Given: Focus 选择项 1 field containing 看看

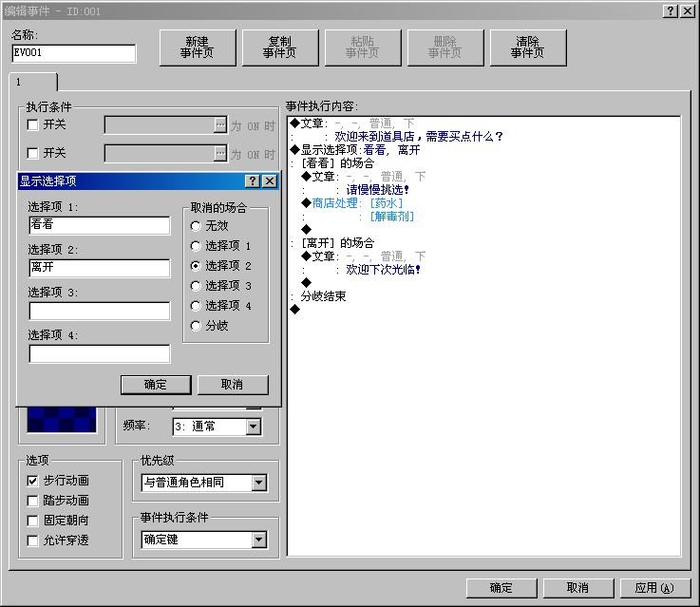Looking at the screenshot, I should [x=99, y=225].
